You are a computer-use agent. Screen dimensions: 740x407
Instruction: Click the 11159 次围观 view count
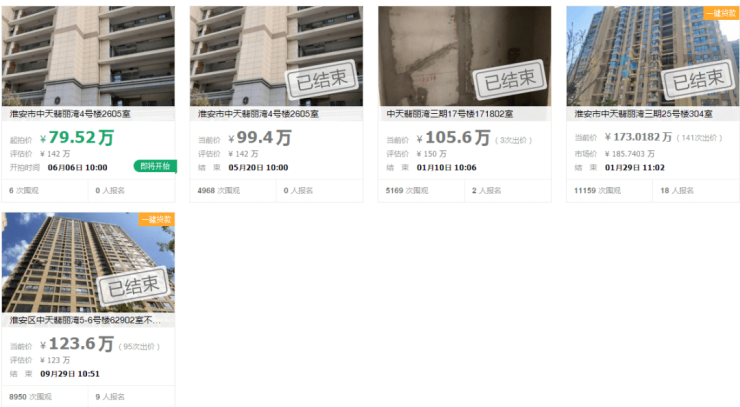(597, 190)
